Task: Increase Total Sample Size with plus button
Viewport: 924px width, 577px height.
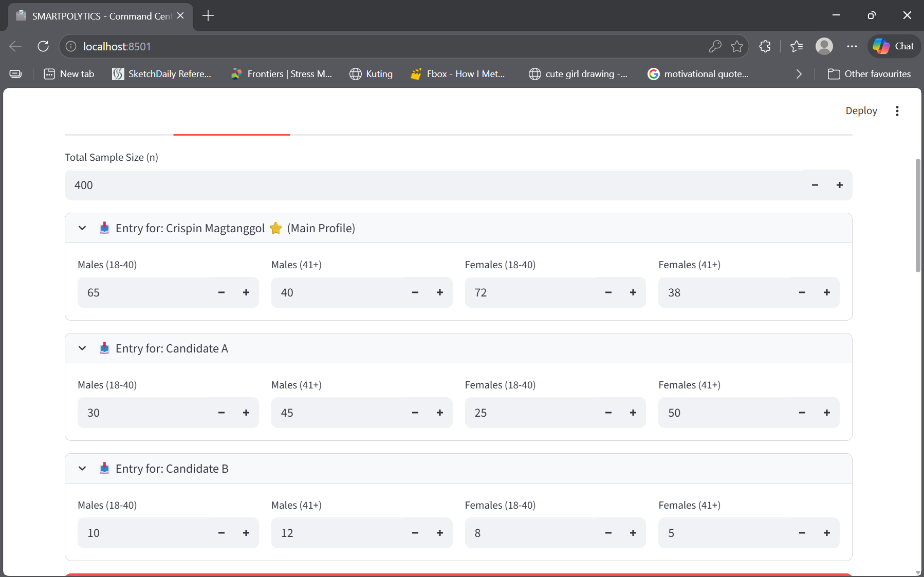Action: (839, 185)
